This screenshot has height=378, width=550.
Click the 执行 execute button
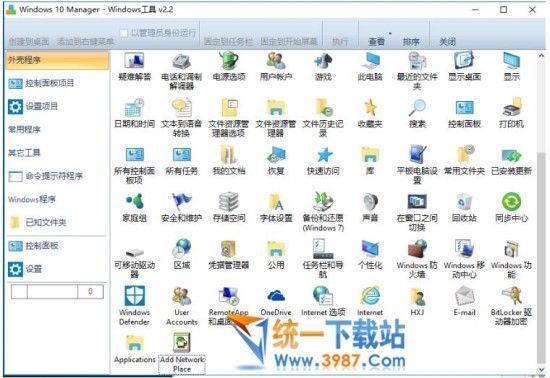(x=340, y=42)
